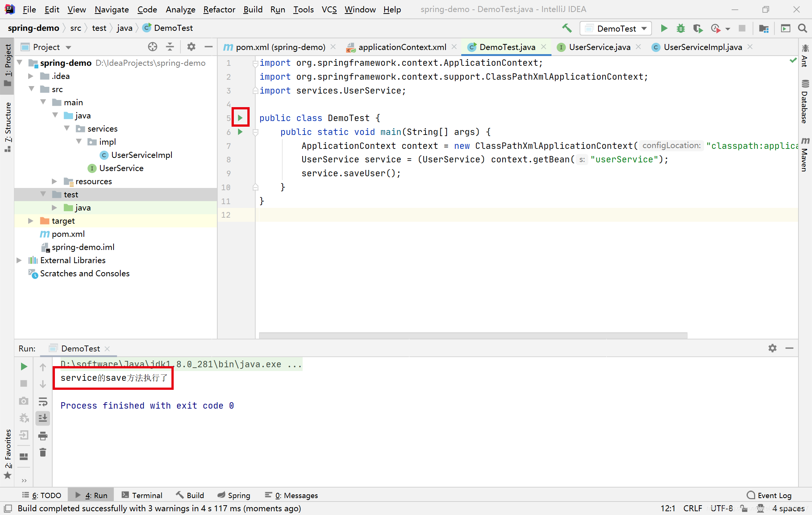Toggle tool window bars at the status bar corner

point(8,508)
